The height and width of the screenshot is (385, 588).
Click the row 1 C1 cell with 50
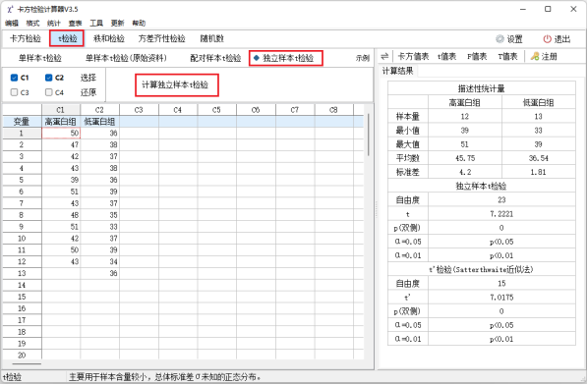[61, 133]
